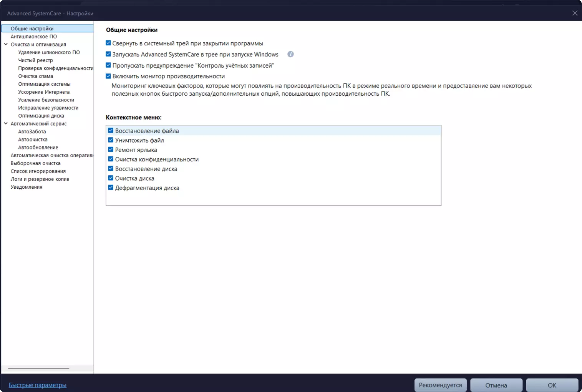Select Выборочная очистка in sidebar
The height and width of the screenshot is (392, 582).
point(36,163)
